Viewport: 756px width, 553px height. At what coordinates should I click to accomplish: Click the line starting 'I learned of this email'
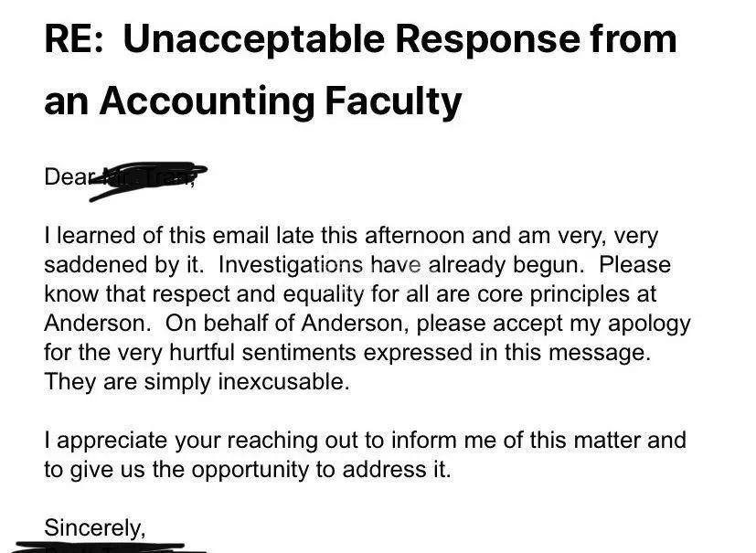tap(350, 236)
